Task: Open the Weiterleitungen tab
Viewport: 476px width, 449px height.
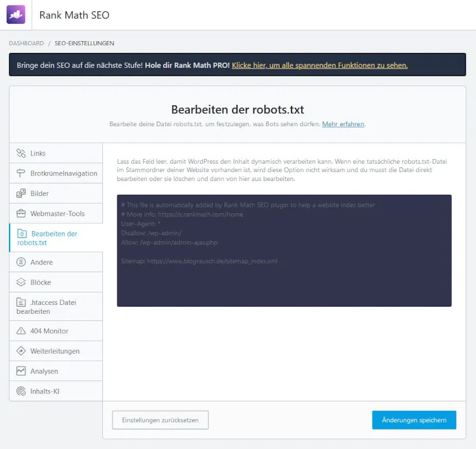Action: [x=56, y=351]
